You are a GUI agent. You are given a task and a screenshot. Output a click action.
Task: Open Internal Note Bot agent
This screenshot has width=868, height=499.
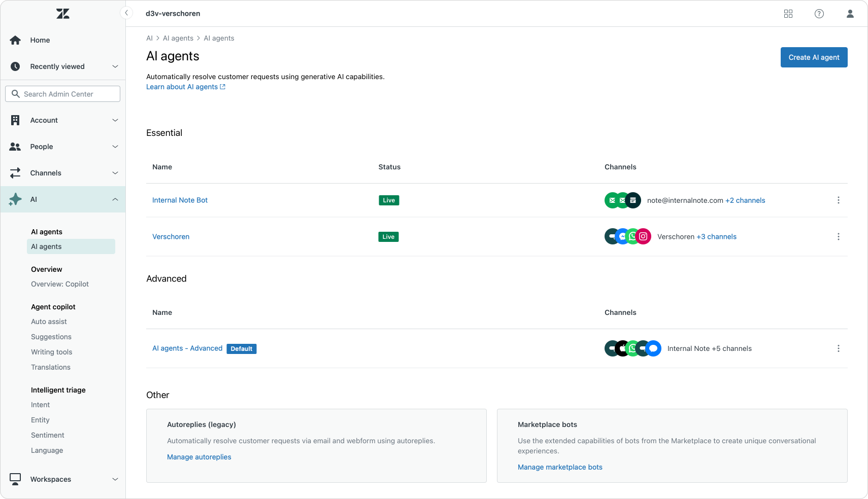tap(180, 200)
